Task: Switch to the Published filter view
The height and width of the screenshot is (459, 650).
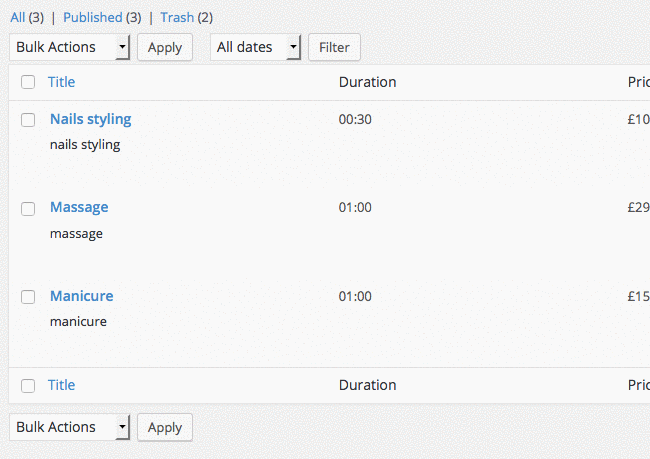Action: click(x=92, y=17)
